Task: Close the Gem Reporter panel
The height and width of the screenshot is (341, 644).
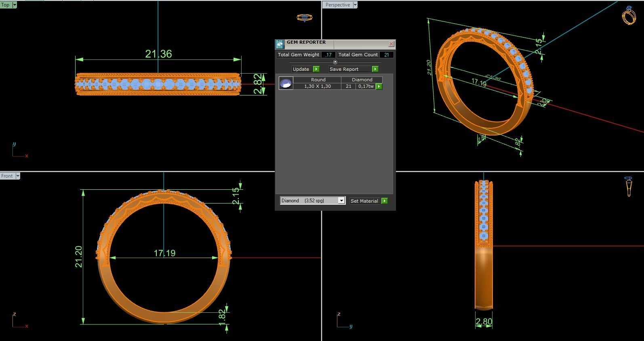Action: click(x=391, y=44)
